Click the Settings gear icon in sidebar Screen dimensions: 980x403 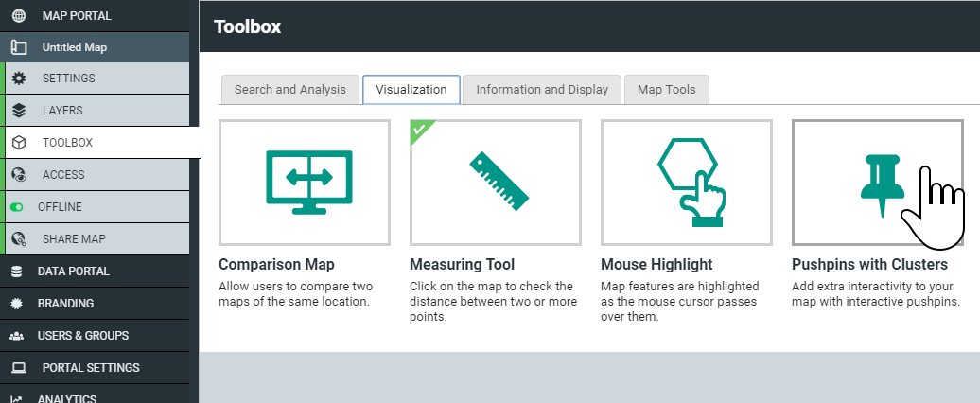19,79
